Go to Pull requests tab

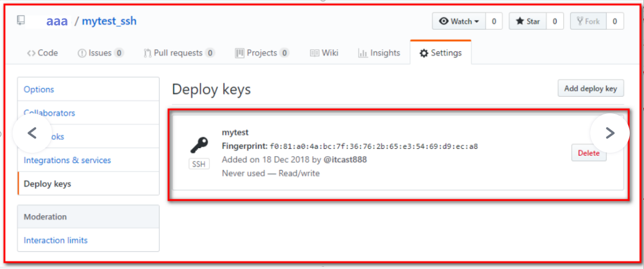(179, 53)
